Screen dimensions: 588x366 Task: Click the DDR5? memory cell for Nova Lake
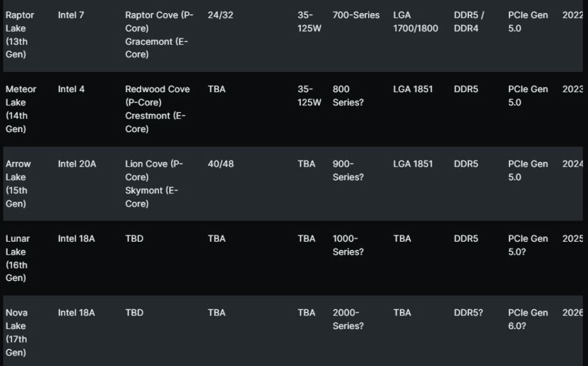[x=468, y=312]
